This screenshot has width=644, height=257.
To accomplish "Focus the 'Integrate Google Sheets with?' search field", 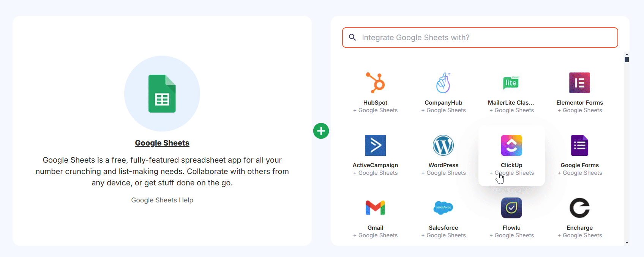I will pos(486,38).
